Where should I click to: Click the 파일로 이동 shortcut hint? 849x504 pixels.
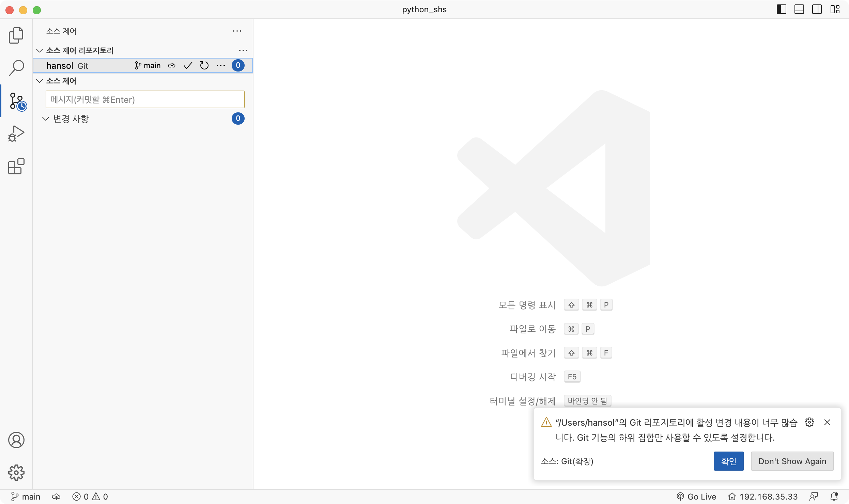pos(552,329)
